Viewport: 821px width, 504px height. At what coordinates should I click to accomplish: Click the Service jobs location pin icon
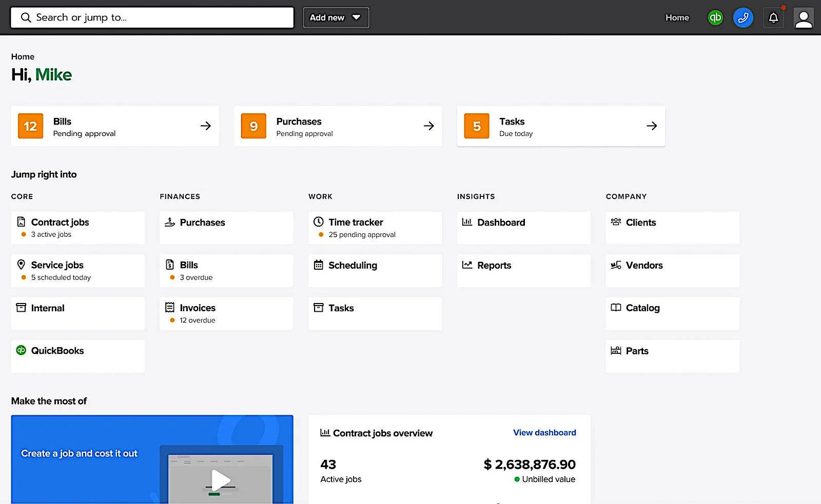click(x=21, y=265)
